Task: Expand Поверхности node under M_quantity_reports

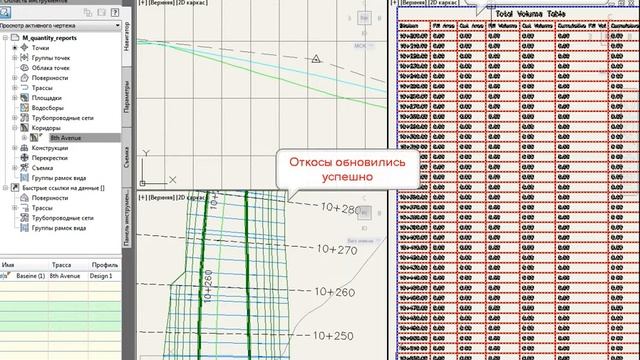Action: click(15, 78)
